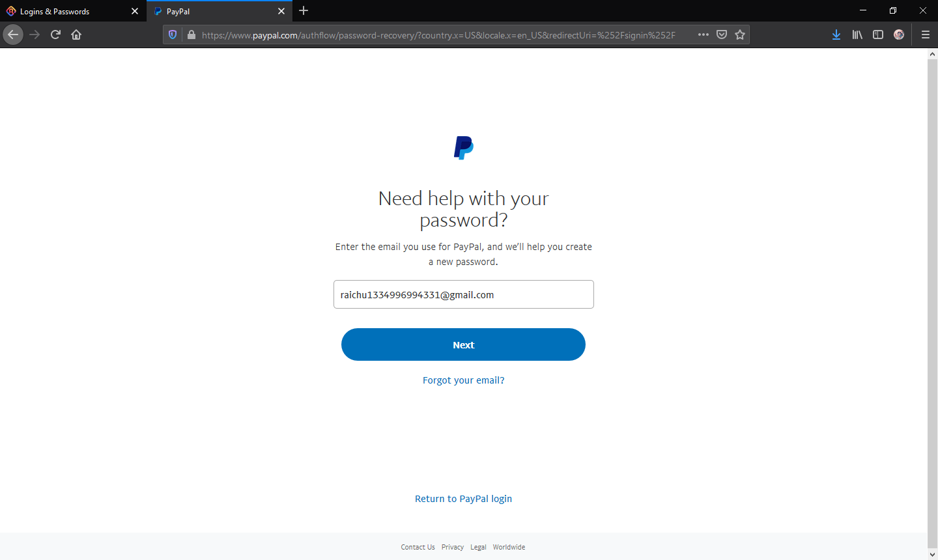
Task: Minimize the browser window
Action: (x=863, y=10)
